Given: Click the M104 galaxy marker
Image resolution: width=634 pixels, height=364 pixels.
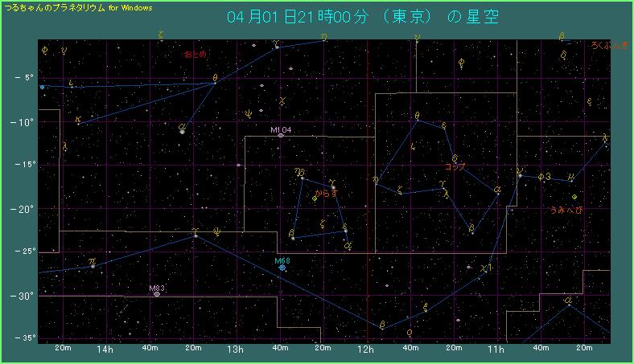Looking at the screenshot, I should pyautogui.click(x=281, y=135).
